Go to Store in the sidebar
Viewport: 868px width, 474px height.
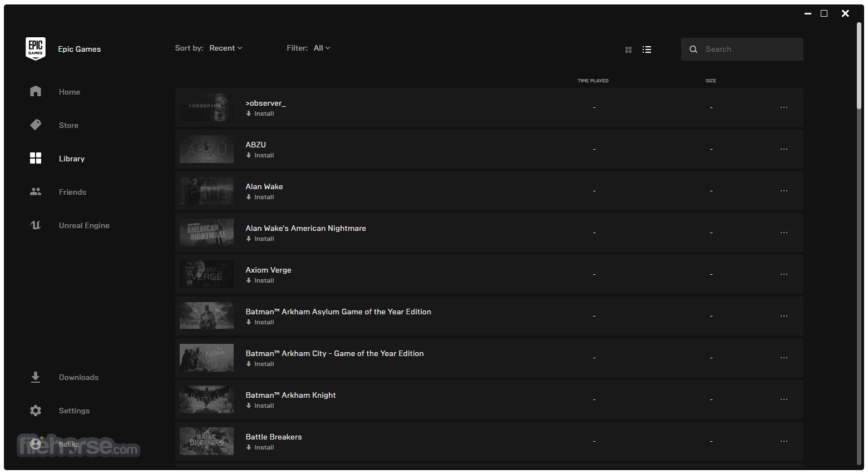[68, 125]
